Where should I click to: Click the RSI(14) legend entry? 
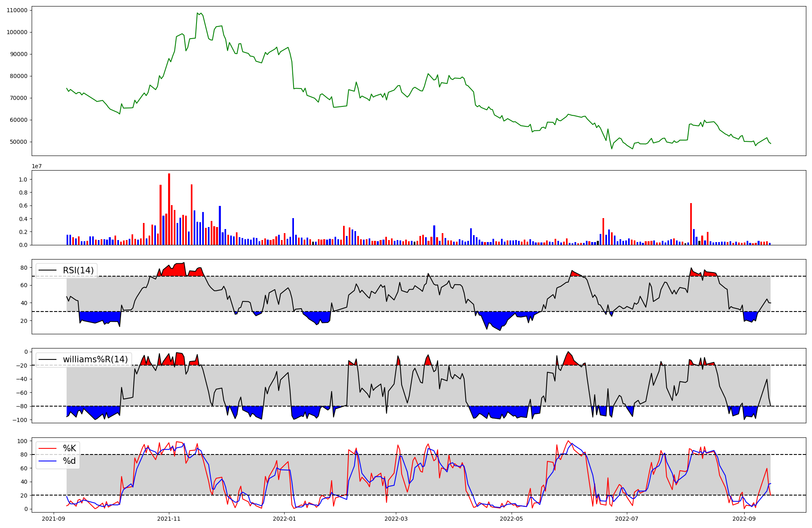(78, 270)
